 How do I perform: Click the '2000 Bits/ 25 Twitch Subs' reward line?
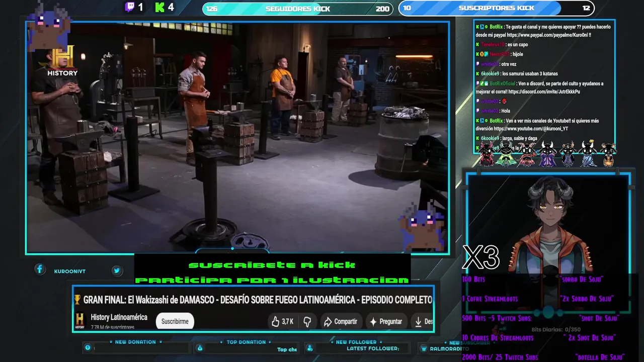(500, 357)
